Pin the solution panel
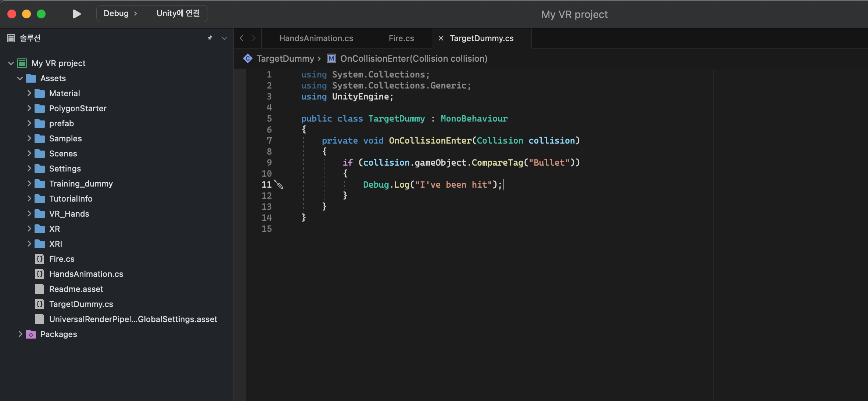Image resolution: width=868 pixels, height=401 pixels. [x=210, y=38]
